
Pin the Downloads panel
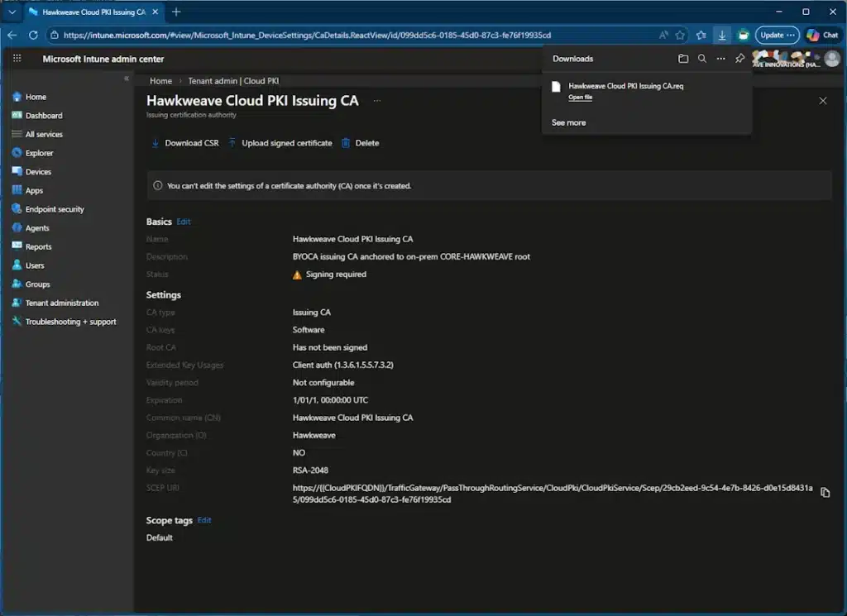(740, 59)
